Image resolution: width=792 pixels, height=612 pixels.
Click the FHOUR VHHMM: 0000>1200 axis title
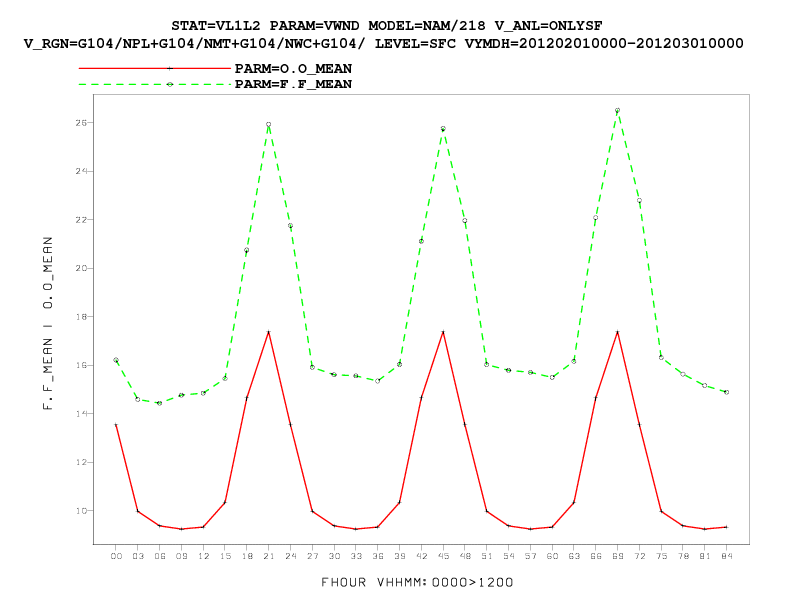click(417, 582)
